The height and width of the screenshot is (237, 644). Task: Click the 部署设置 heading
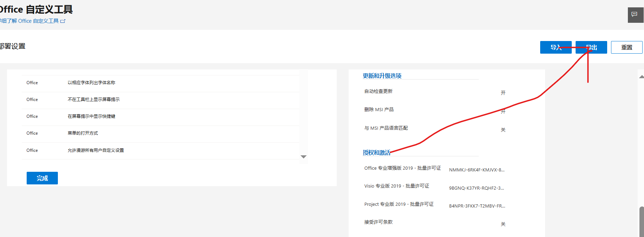click(13, 46)
